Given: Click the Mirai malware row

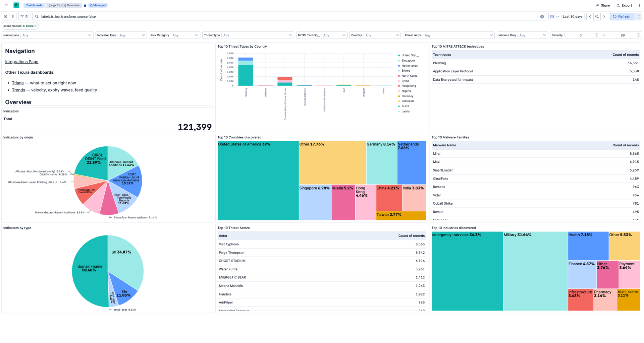Looking at the screenshot, I should (536, 154).
